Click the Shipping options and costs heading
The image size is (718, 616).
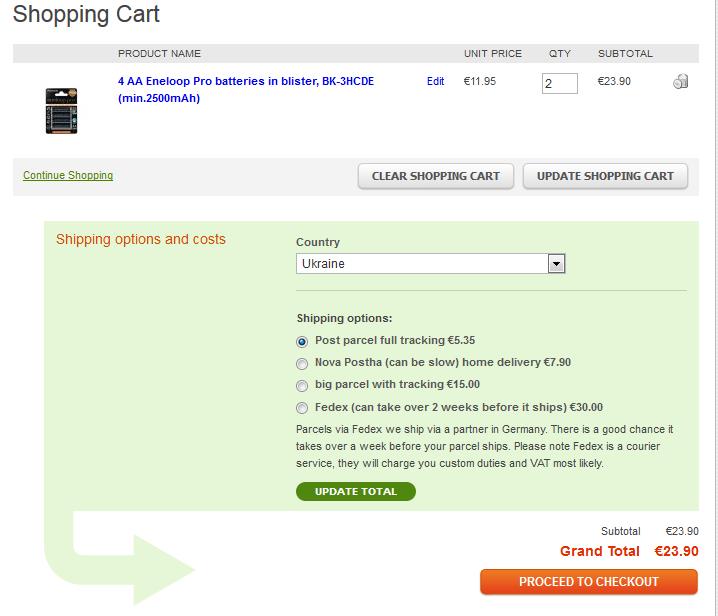pyautogui.click(x=141, y=239)
